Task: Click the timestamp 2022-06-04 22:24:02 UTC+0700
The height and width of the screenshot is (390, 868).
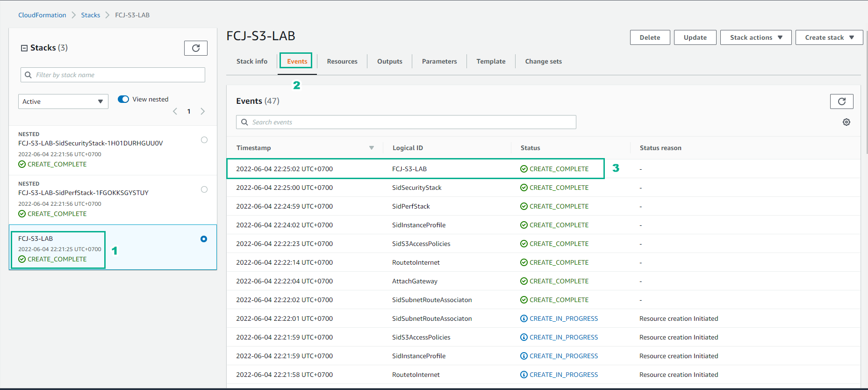Action: (x=284, y=225)
